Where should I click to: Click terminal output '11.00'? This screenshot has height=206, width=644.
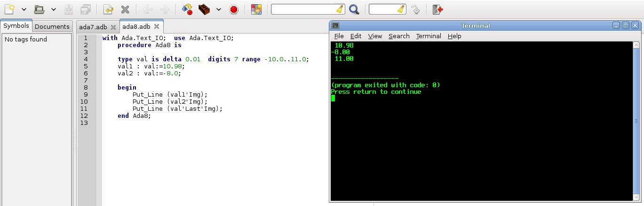point(344,59)
